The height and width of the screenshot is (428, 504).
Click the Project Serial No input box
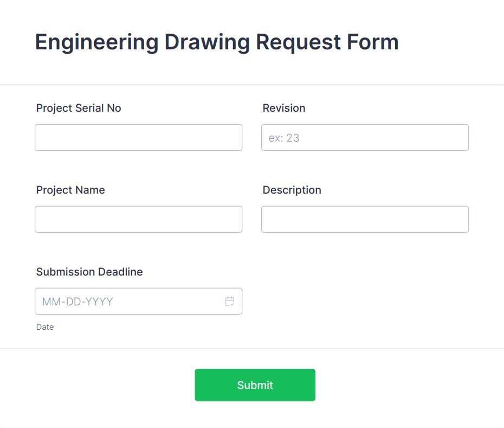tap(138, 137)
